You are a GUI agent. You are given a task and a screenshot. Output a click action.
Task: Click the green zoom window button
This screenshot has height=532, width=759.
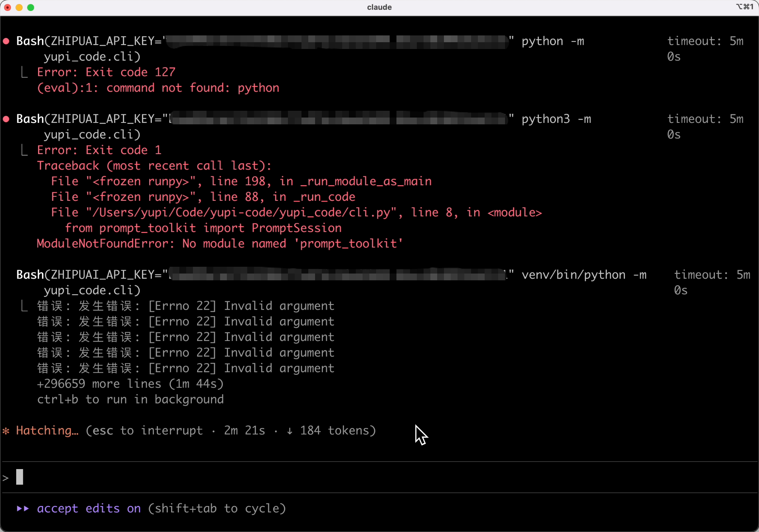(x=31, y=8)
